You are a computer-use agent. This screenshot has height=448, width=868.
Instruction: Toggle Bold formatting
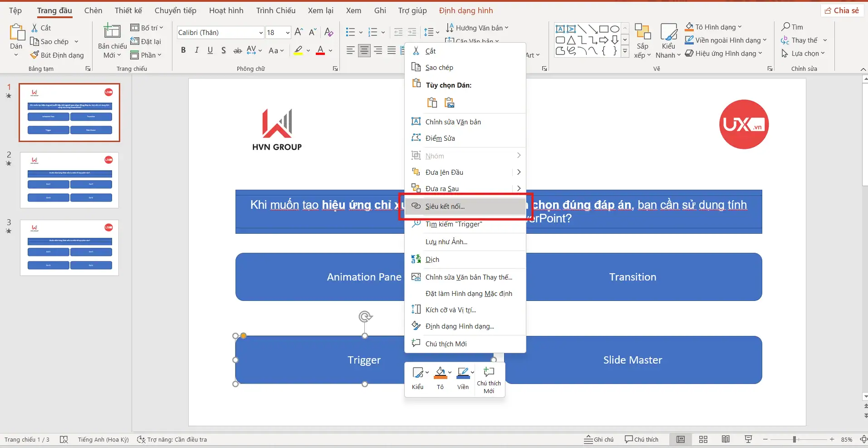183,50
